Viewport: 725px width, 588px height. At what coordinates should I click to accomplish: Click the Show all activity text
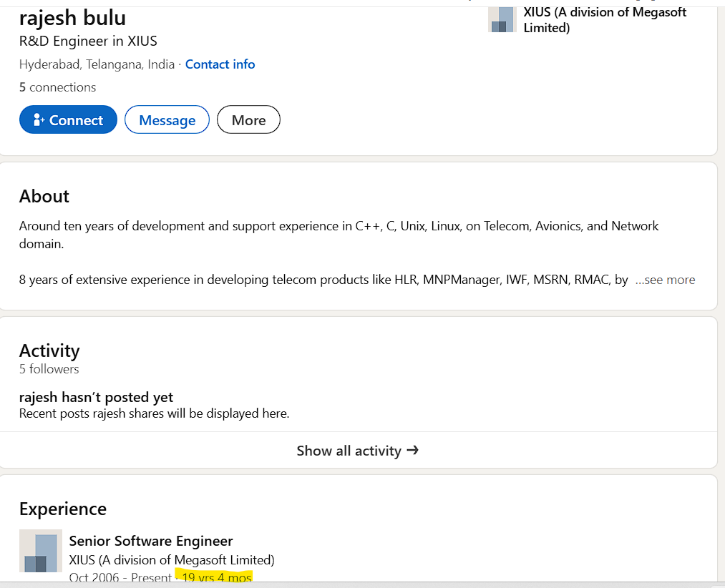pos(349,451)
